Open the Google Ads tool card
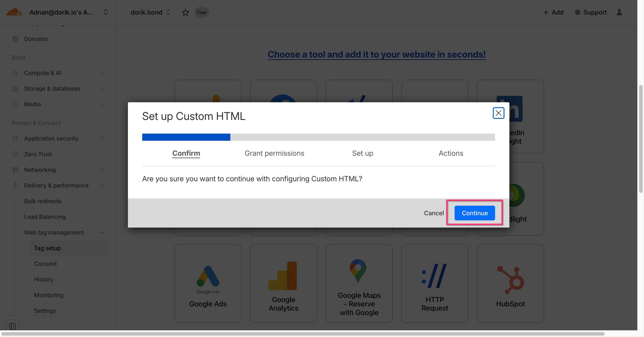 (x=208, y=283)
